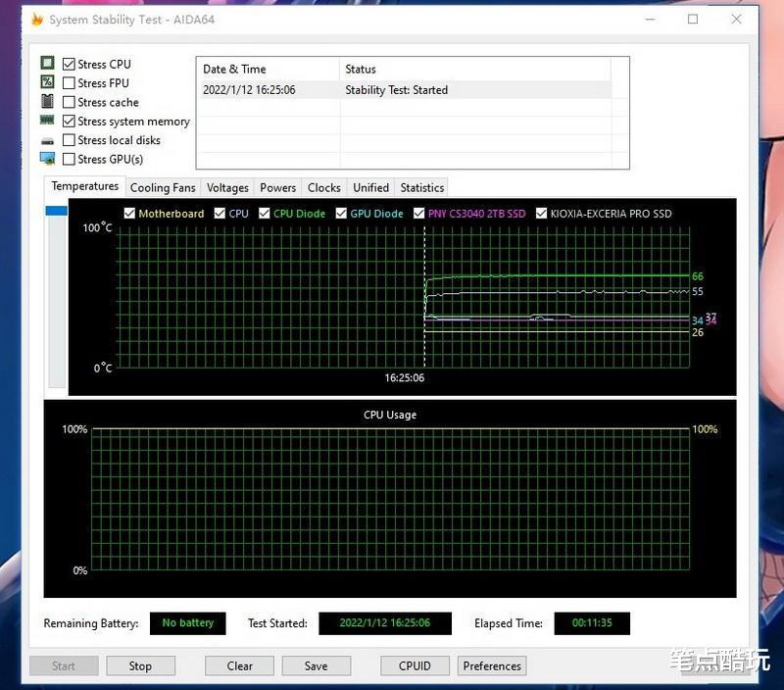Open the Statistics tab
Screen dimensions: 784x690
422,187
